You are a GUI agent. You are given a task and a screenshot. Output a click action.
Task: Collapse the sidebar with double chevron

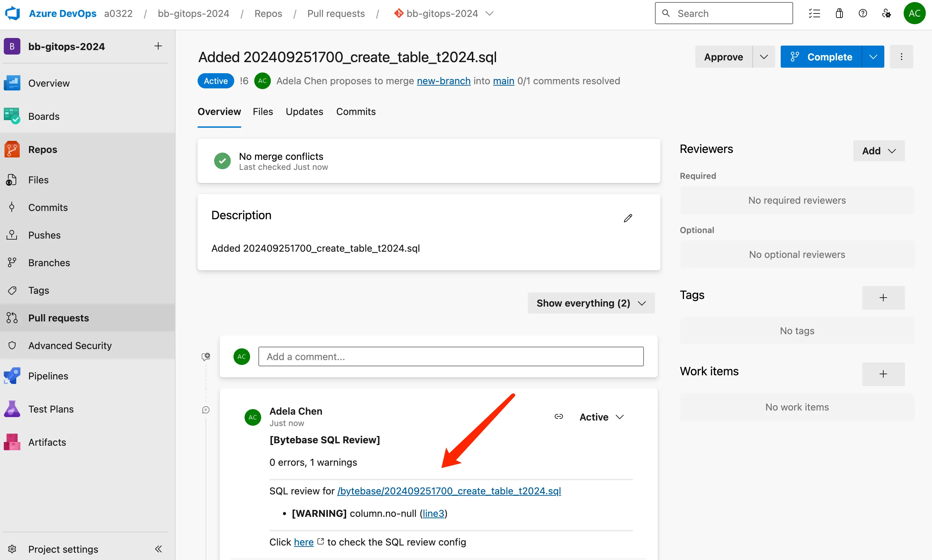159,549
